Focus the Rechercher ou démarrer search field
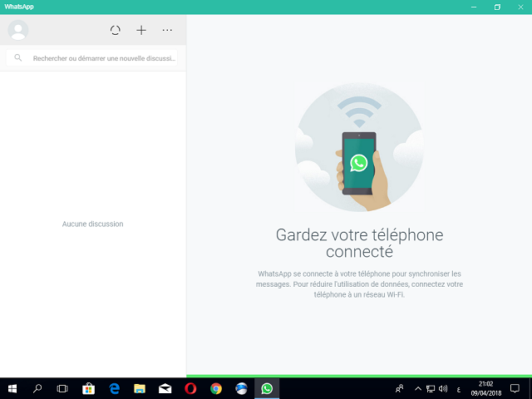 [x=91, y=58]
